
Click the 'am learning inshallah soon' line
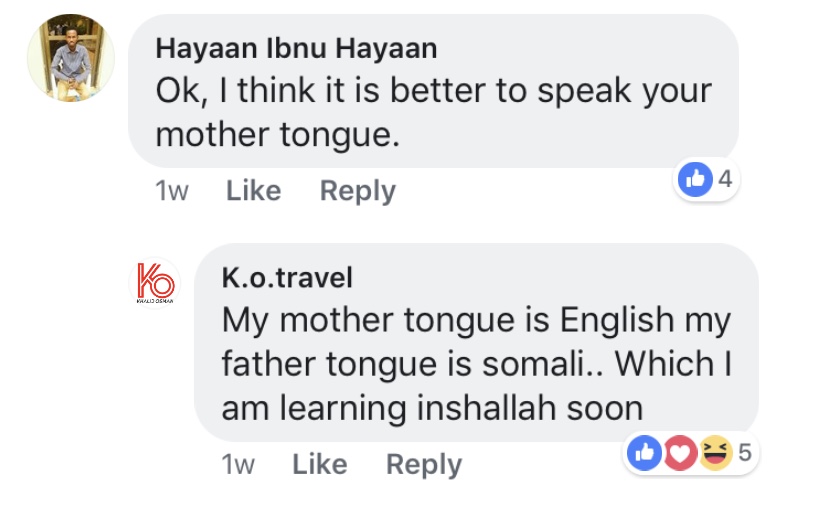coord(432,408)
